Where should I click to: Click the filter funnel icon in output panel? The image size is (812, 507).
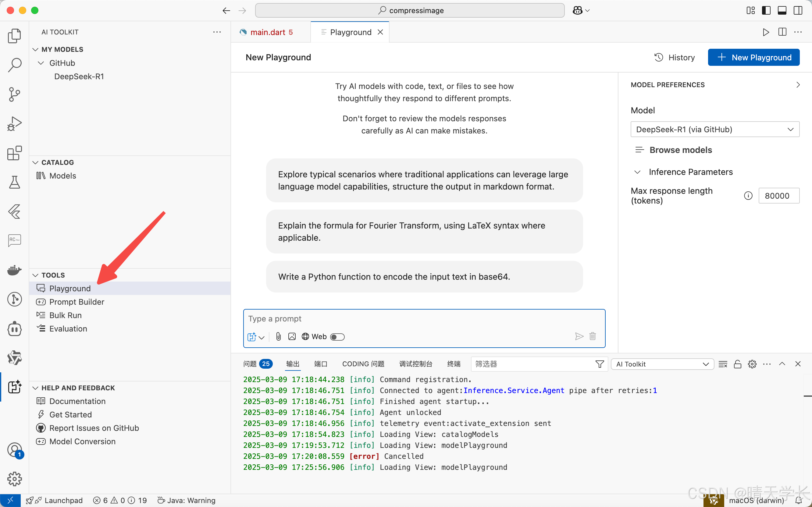(x=599, y=364)
